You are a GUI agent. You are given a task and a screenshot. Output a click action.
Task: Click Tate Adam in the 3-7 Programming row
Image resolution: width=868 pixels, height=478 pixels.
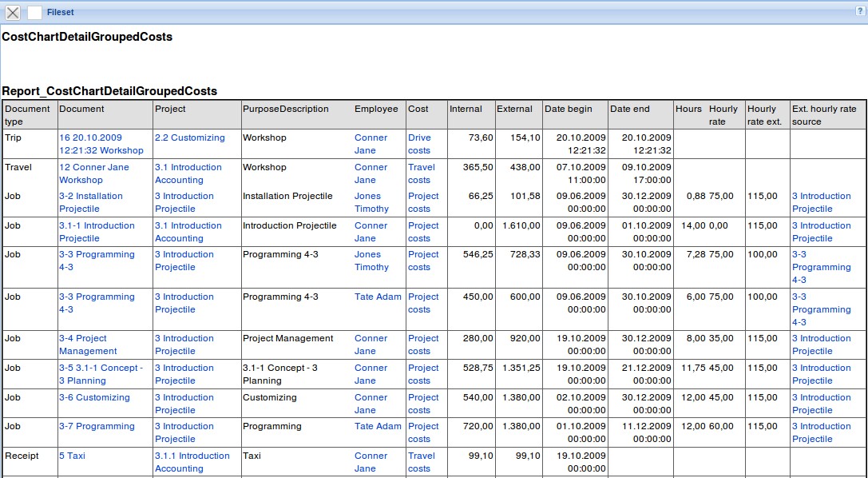click(x=378, y=426)
